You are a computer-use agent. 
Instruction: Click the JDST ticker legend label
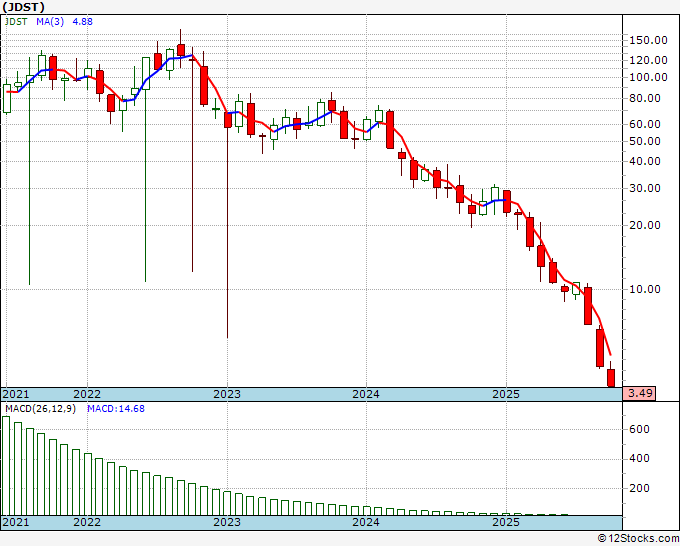coord(16,21)
